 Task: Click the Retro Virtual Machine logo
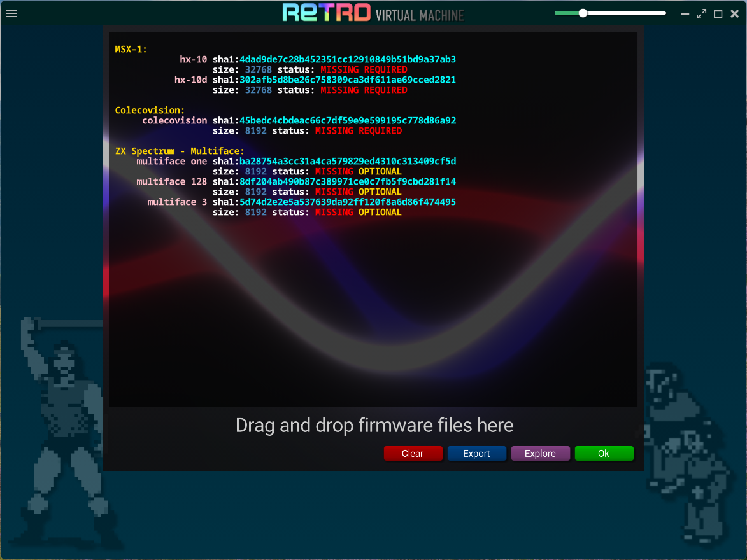pyautogui.click(x=373, y=13)
